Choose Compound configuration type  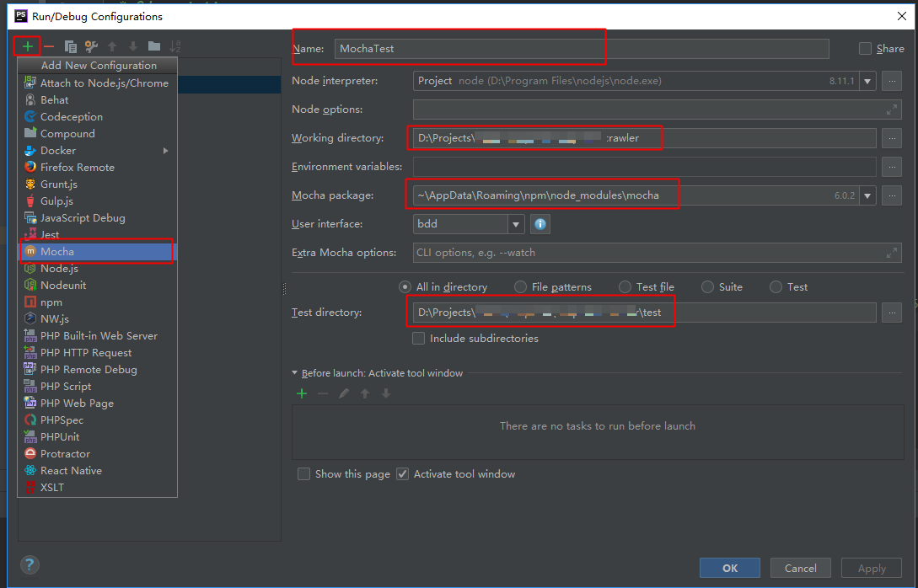[x=97, y=133]
